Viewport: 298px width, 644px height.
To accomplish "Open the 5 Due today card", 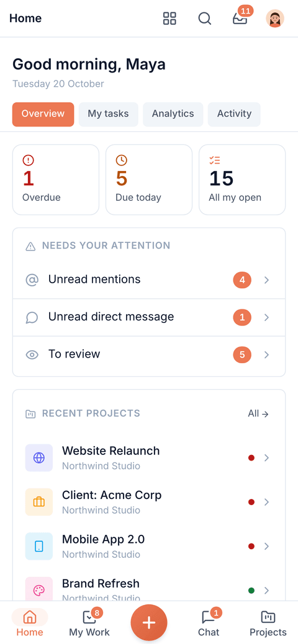I will pyautogui.click(x=149, y=180).
